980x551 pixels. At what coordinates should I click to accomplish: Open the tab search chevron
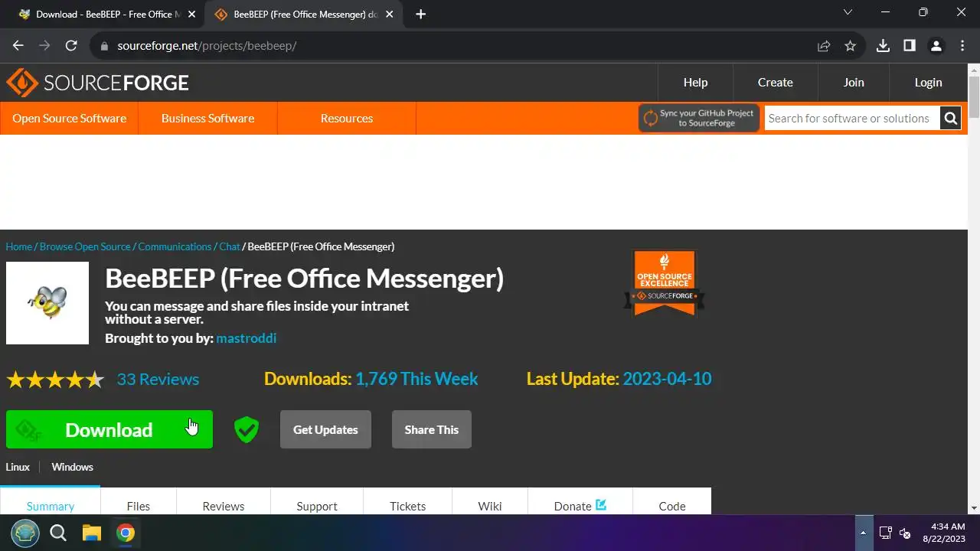(x=848, y=12)
